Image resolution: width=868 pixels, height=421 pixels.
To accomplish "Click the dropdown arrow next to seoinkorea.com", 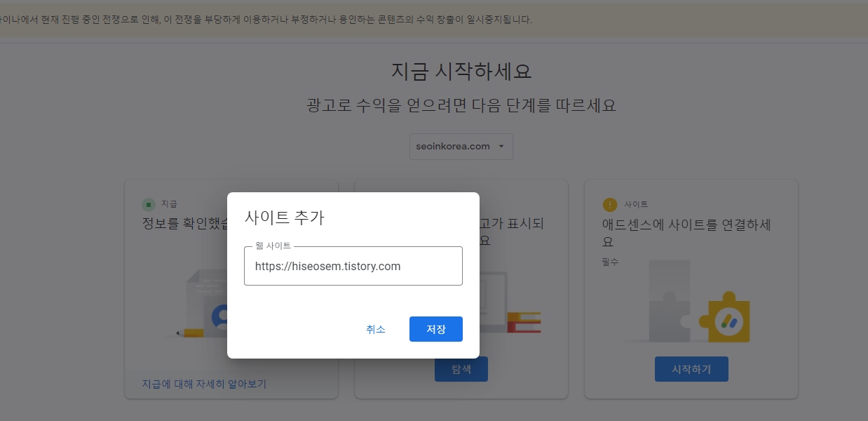I will (x=501, y=147).
